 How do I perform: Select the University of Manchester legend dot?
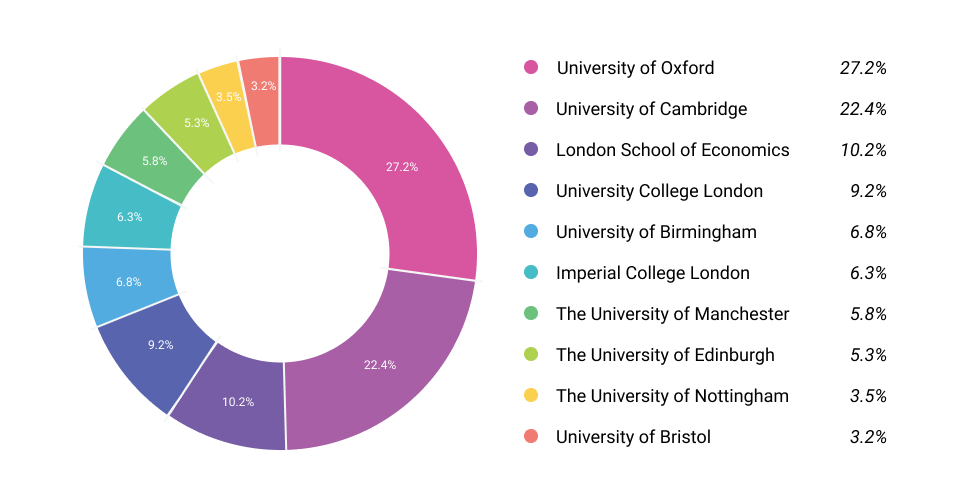(x=531, y=313)
